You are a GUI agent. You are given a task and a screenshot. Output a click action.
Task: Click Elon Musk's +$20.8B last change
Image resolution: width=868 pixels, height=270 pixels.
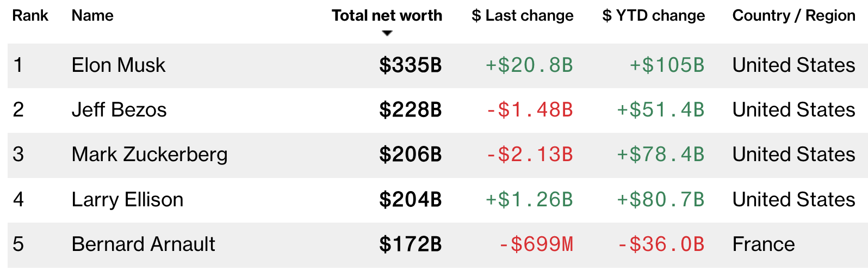click(529, 65)
